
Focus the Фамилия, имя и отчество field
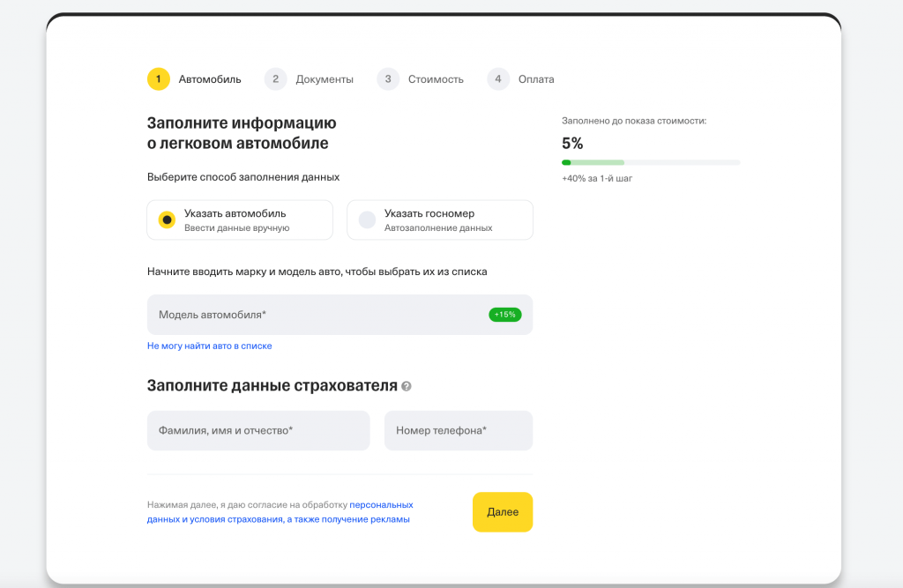pyautogui.click(x=258, y=431)
